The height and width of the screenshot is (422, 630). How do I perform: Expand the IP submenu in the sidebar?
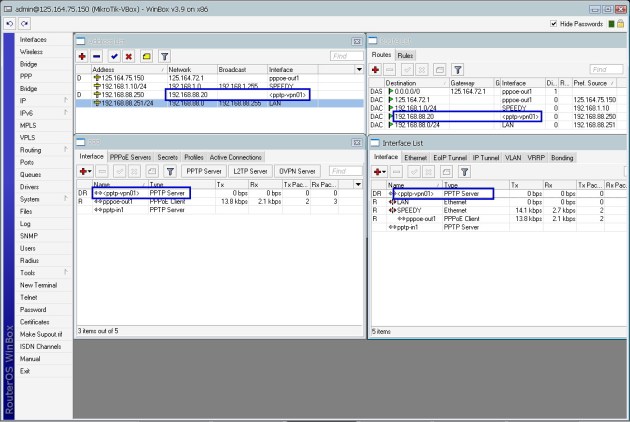click(x=42, y=101)
